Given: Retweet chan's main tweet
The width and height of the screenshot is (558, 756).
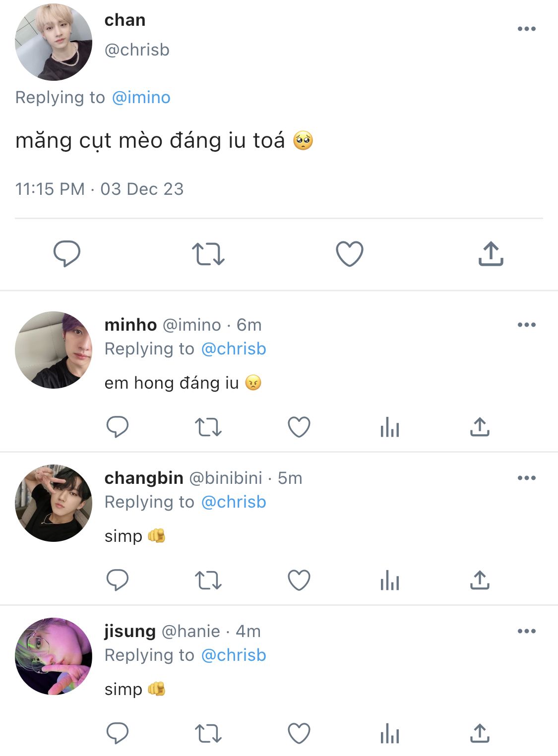Looking at the screenshot, I should point(208,254).
